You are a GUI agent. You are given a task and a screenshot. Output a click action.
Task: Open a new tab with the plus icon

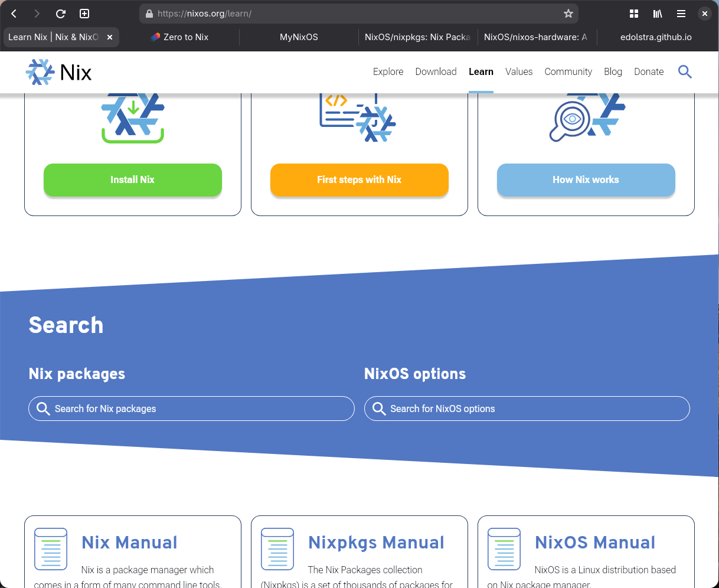[x=84, y=14]
